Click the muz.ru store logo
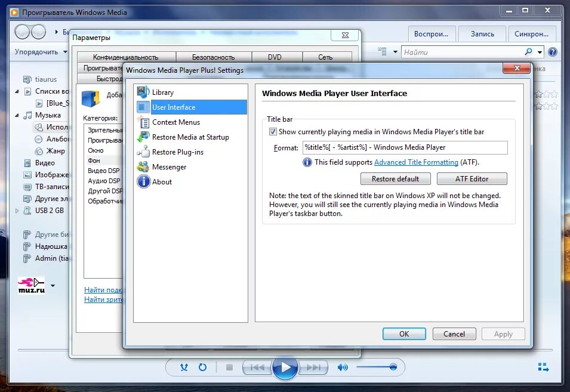570x392 pixels. tap(32, 285)
